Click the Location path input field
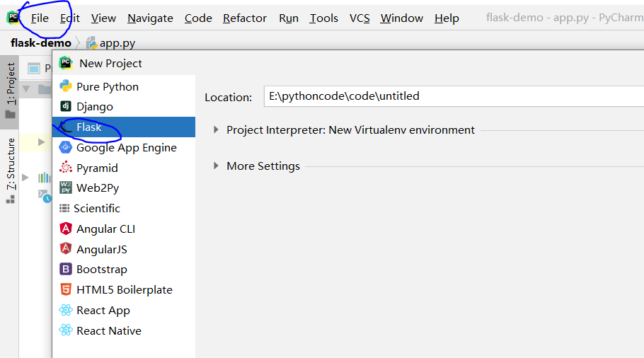 click(x=453, y=96)
